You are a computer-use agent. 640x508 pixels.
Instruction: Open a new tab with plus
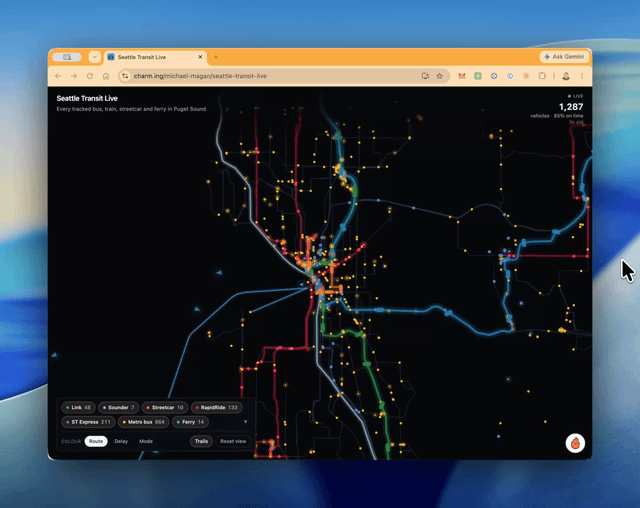pyautogui.click(x=216, y=57)
